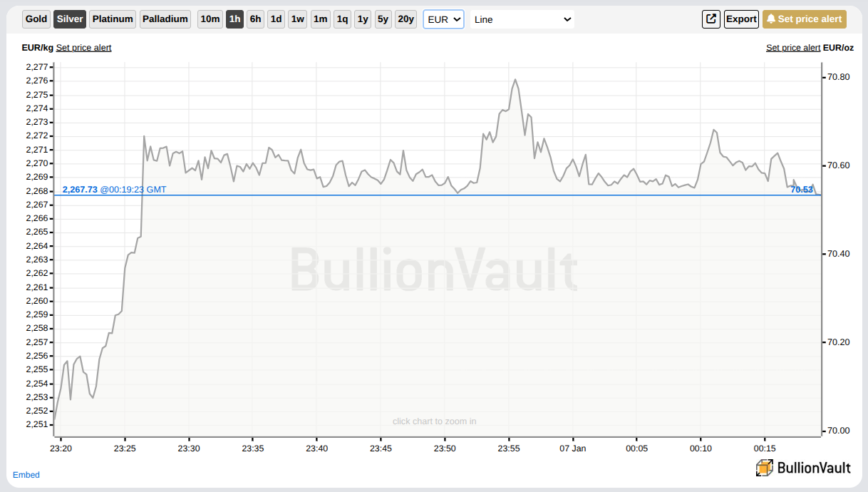Choose the 6h time range
This screenshot has height=492, width=868.
pyautogui.click(x=255, y=19)
